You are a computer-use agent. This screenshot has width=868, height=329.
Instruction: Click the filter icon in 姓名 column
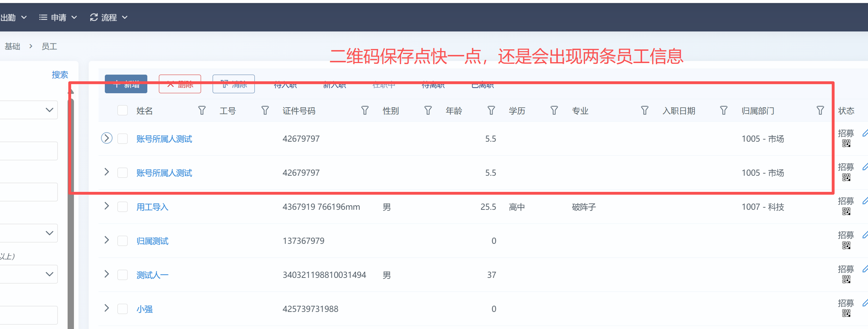[202, 111]
